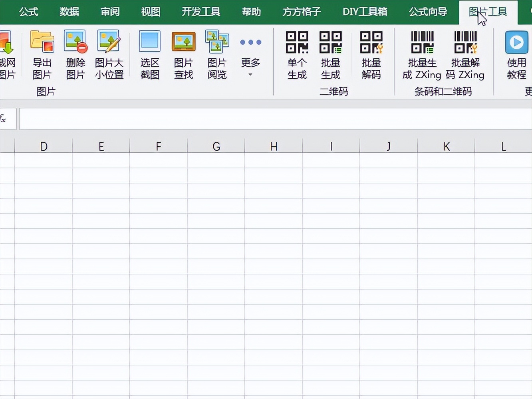Screen dimensions: 532x399
Task: Click the 删除图片 (delete images) icon
Action: click(75, 54)
